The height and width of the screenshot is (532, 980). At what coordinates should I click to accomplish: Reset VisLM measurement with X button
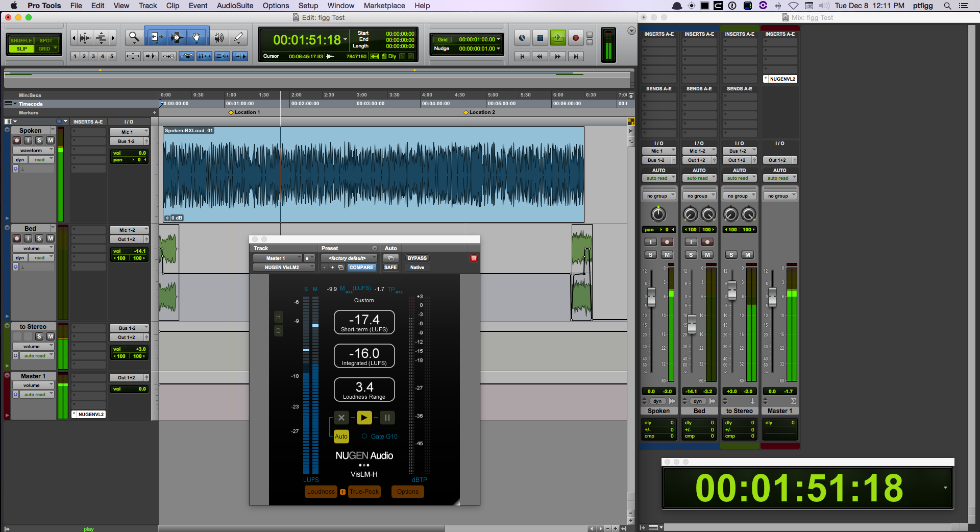tap(341, 418)
